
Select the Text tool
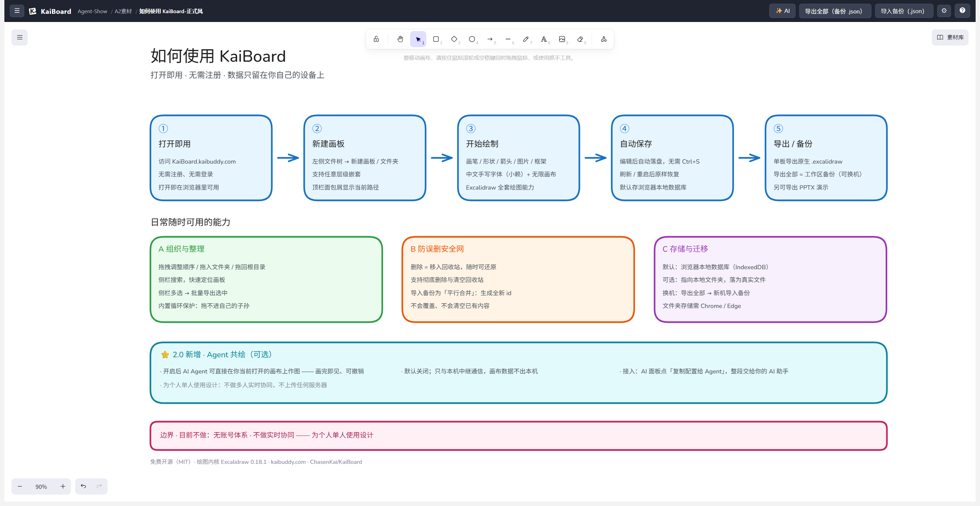click(x=544, y=39)
